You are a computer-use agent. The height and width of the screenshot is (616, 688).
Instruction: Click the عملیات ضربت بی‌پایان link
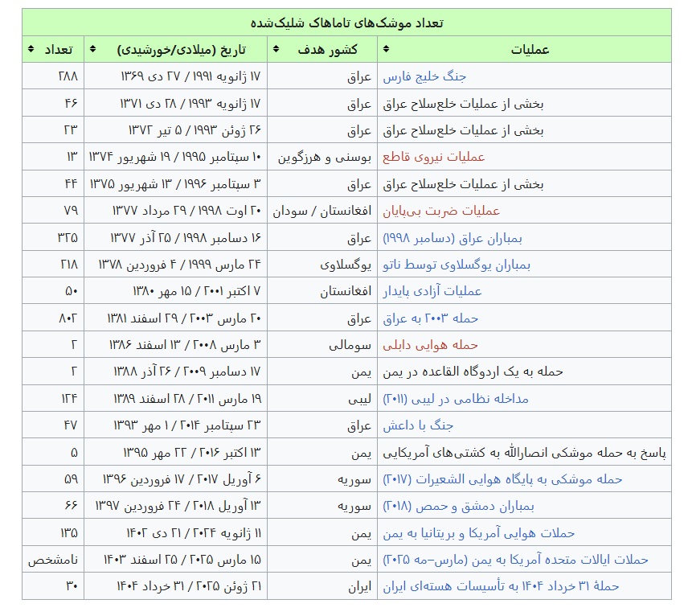tap(440, 211)
